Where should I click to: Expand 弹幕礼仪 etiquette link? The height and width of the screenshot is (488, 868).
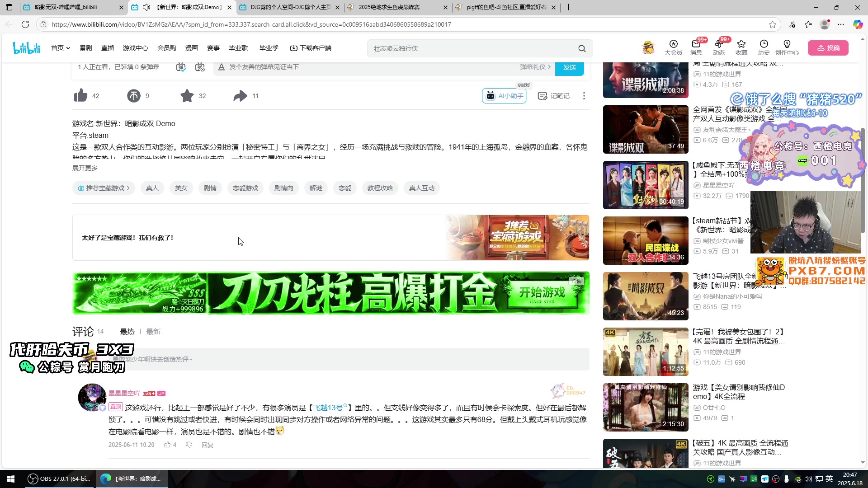coord(535,67)
